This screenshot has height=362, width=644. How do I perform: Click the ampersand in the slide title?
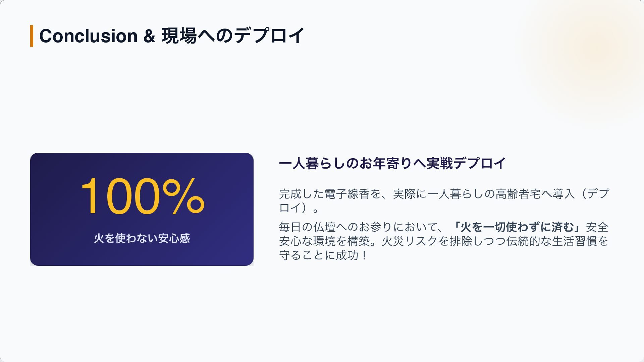149,36
